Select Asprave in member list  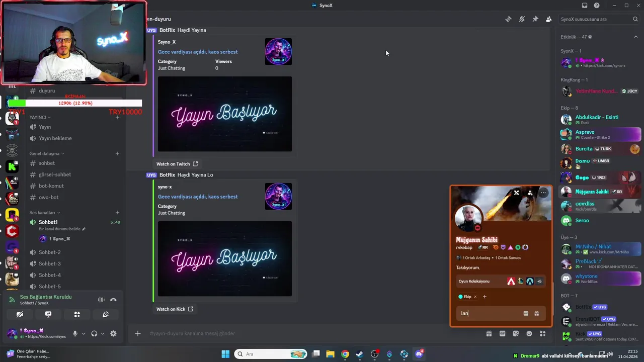pyautogui.click(x=600, y=134)
